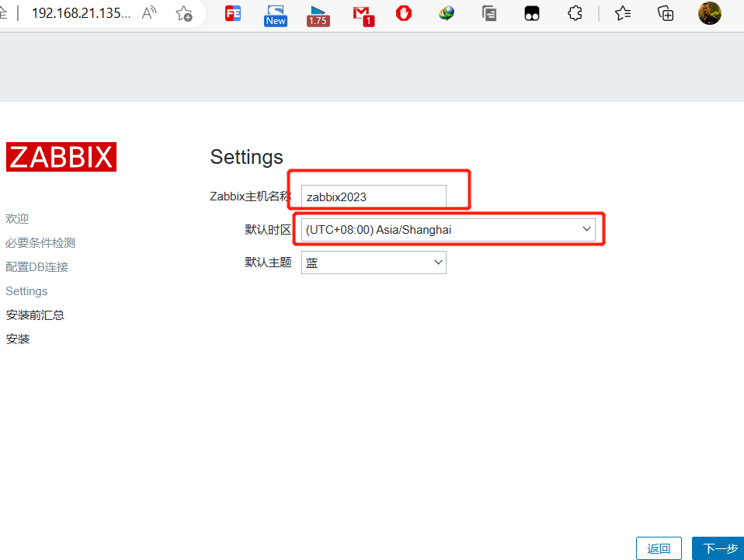Click the Read Aloud icon in address bar
Viewport: 744px width, 560px height.
(x=149, y=12)
